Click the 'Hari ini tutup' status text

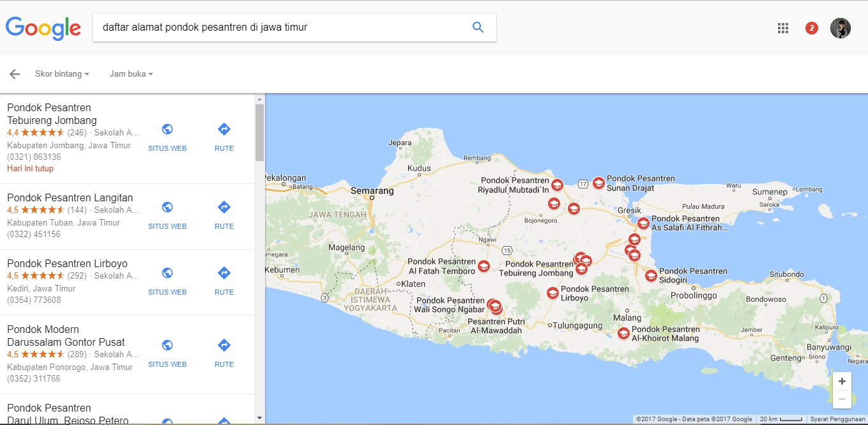(x=30, y=169)
